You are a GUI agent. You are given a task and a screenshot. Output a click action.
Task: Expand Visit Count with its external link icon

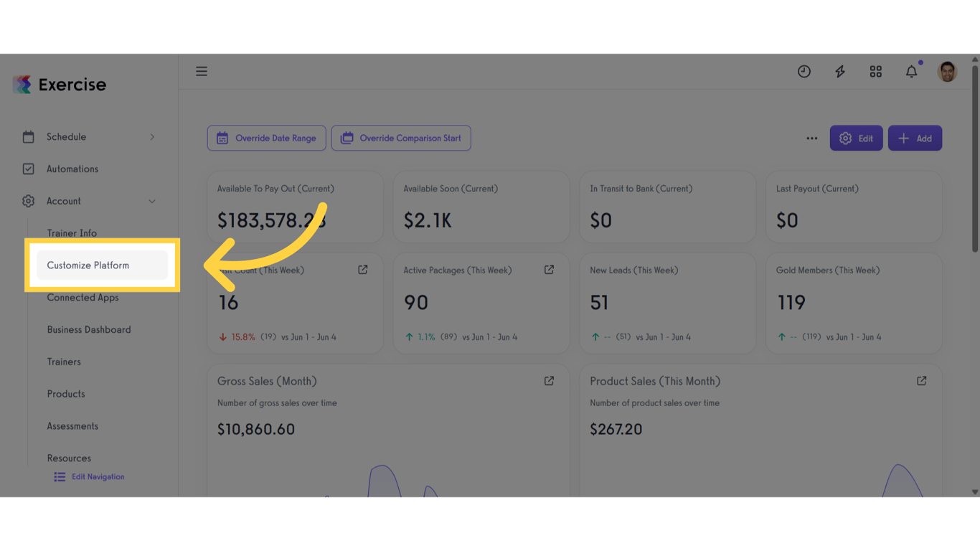point(362,269)
